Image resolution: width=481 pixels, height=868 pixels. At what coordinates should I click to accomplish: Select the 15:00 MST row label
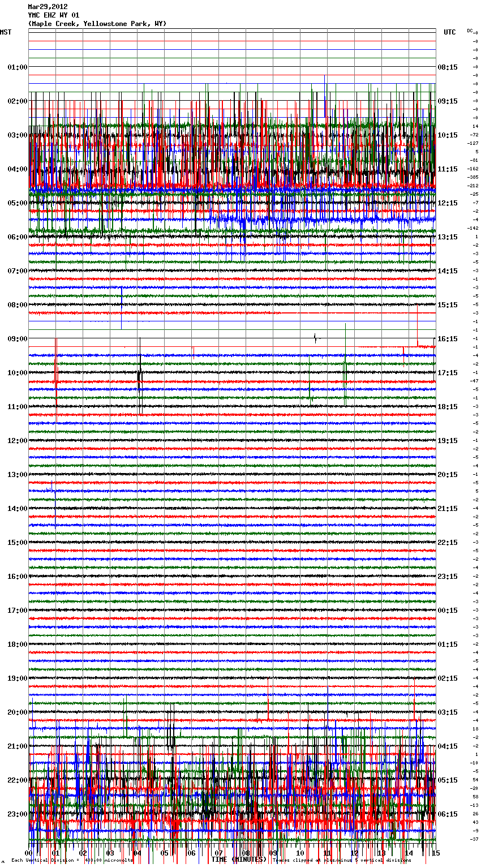18,543
